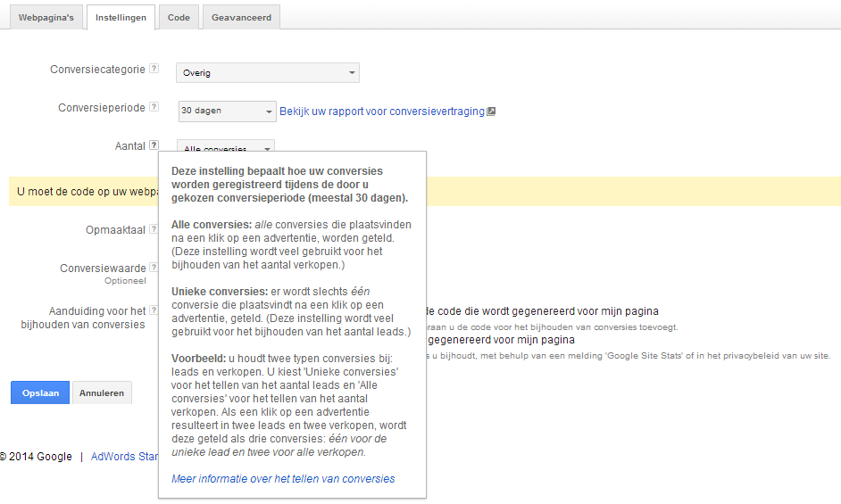Click the Aantal help question mark

pyautogui.click(x=154, y=145)
